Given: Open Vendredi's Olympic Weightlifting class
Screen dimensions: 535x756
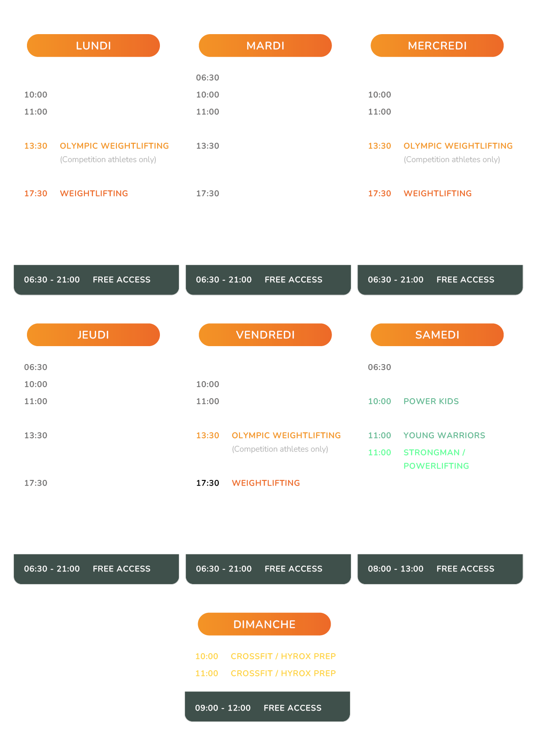Looking at the screenshot, I should click(286, 435).
